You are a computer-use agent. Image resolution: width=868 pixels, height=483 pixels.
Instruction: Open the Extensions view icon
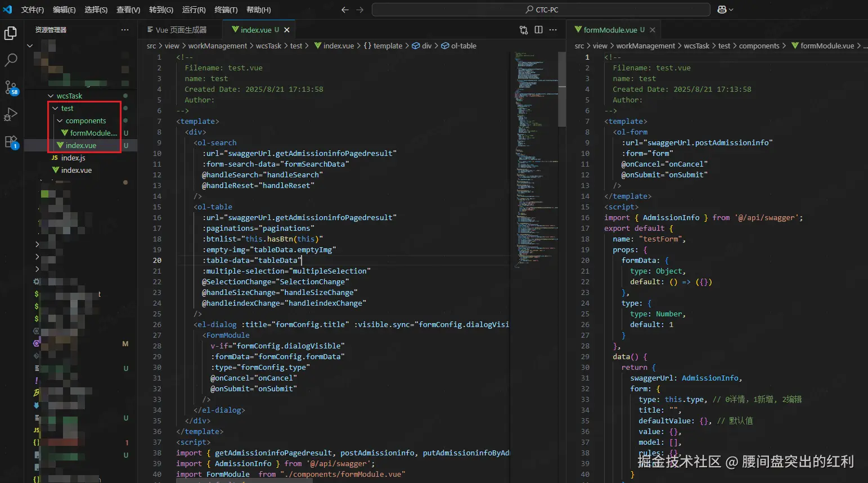[11, 142]
